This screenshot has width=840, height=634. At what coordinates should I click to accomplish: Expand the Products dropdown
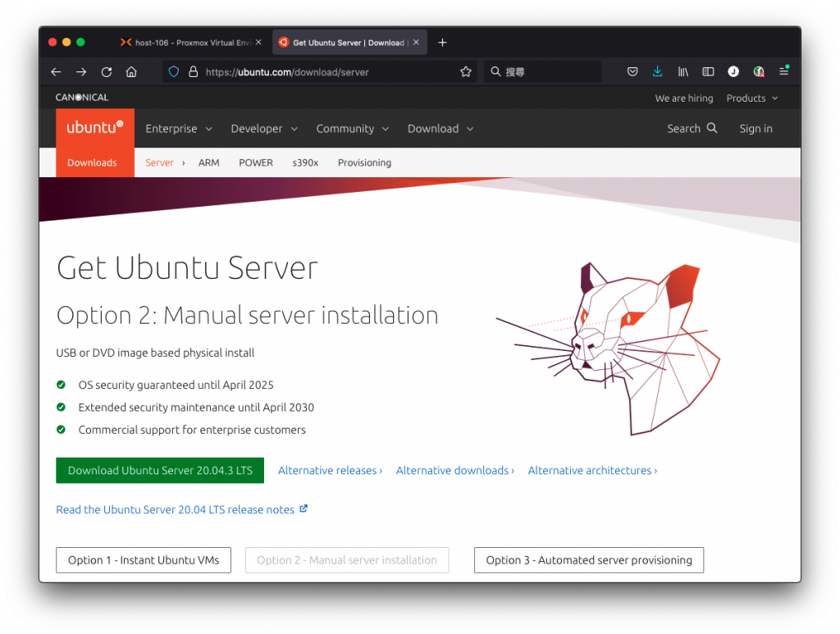pos(752,98)
